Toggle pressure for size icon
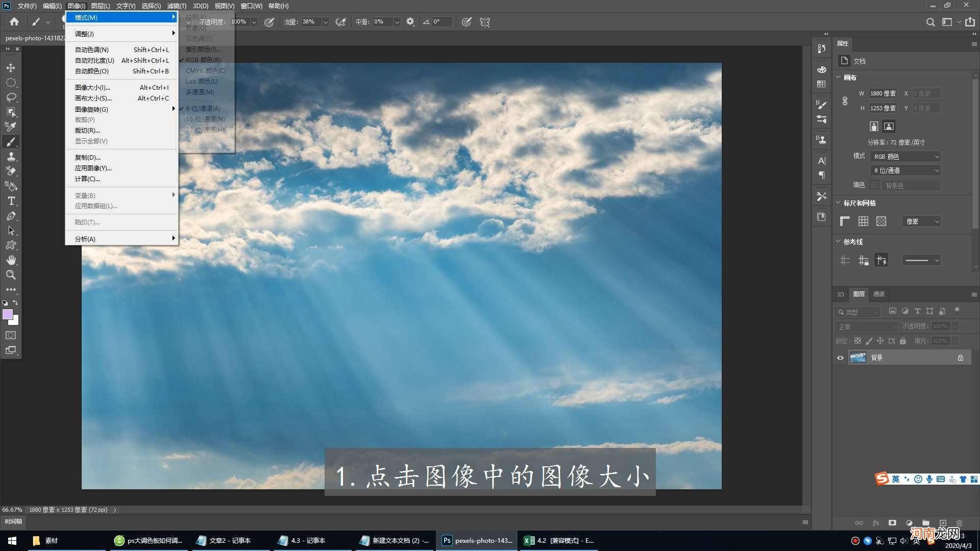 [x=467, y=22]
